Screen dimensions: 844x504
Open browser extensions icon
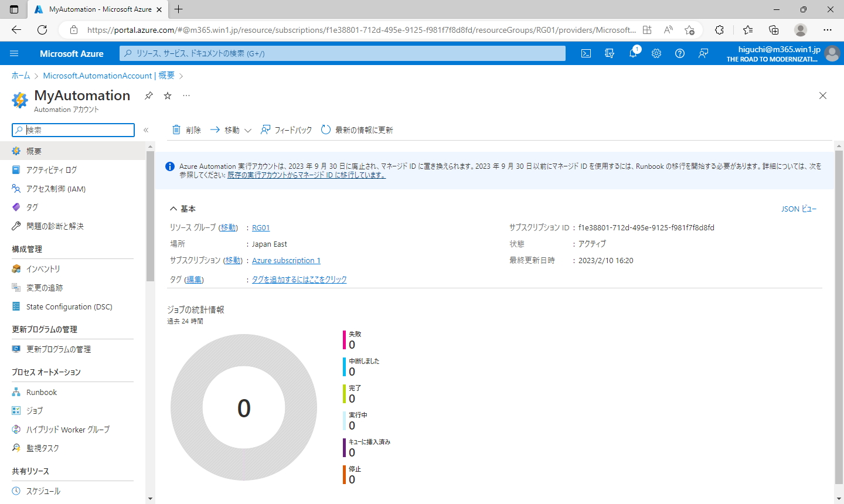click(719, 30)
